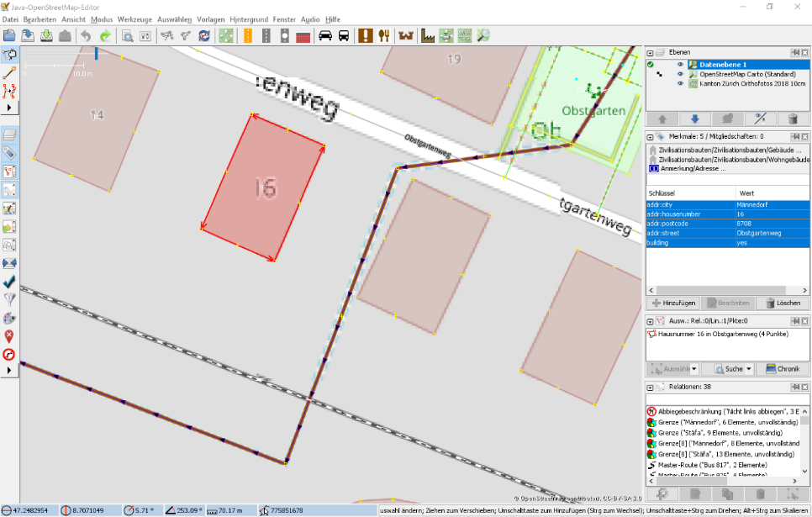Collapse the Relationen panel
This screenshot has width=812, height=517.
pos(650,387)
